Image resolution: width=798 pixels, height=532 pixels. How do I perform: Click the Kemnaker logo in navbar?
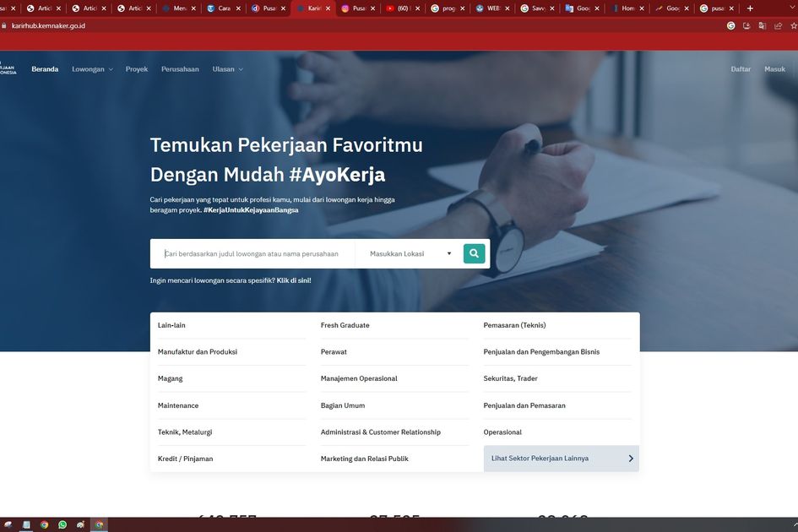8,69
